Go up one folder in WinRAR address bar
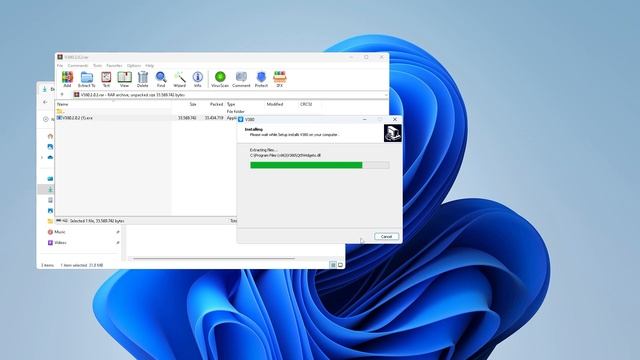This screenshot has width=640, height=360. click(x=62, y=95)
